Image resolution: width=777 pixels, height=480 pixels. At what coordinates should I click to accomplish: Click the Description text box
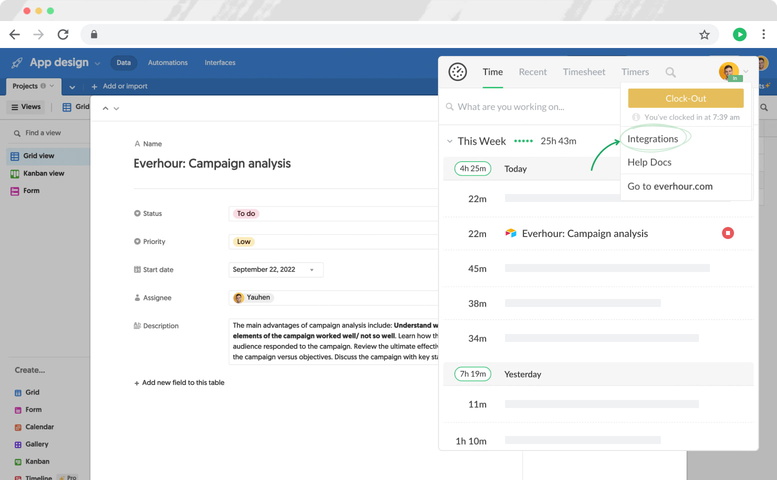[x=333, y=341]
